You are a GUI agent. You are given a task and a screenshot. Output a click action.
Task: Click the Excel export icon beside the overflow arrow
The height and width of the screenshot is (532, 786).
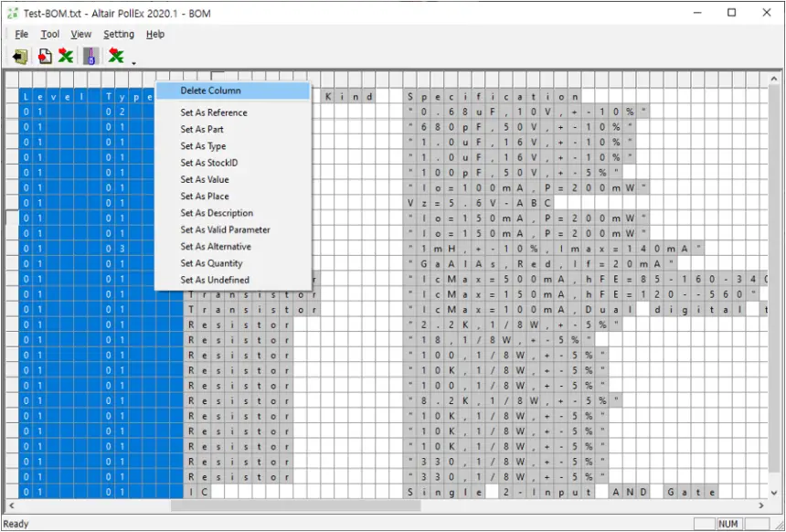tap(116, 56)
